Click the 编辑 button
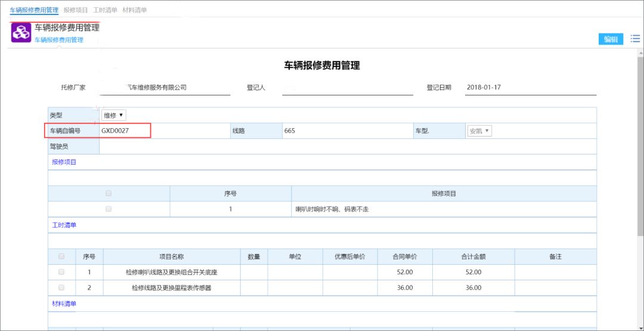 pos(611,39)
